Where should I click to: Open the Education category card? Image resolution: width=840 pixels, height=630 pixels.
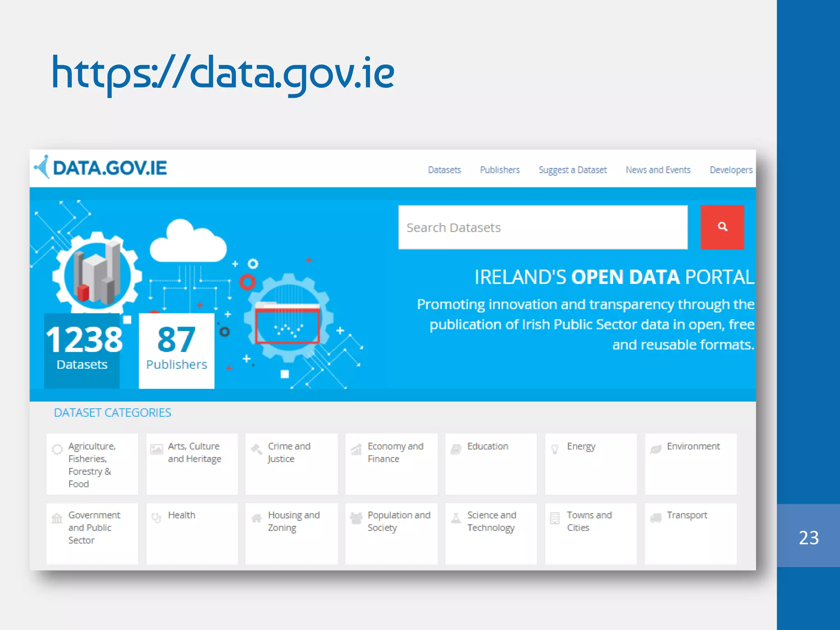[x=491, y=463]
